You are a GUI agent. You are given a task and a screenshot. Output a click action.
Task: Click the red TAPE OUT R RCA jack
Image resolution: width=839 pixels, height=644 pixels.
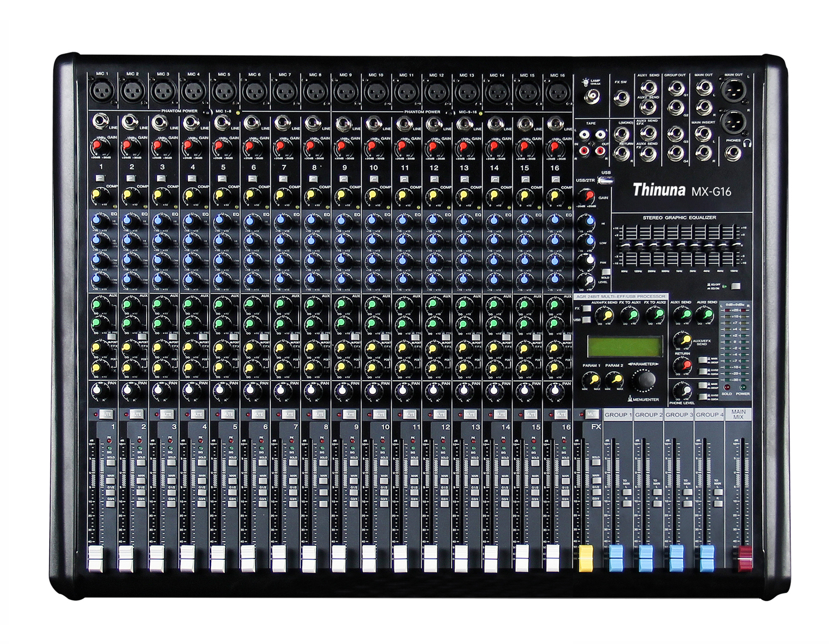[600, 151]
